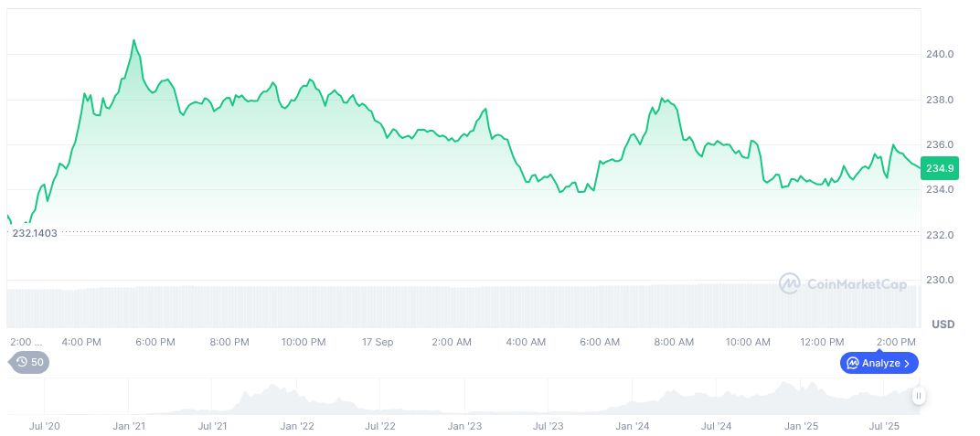Screen dimensions: 980x436
Task: Expand the Analyze chevron arrow
Action: (x=907, y=363)
